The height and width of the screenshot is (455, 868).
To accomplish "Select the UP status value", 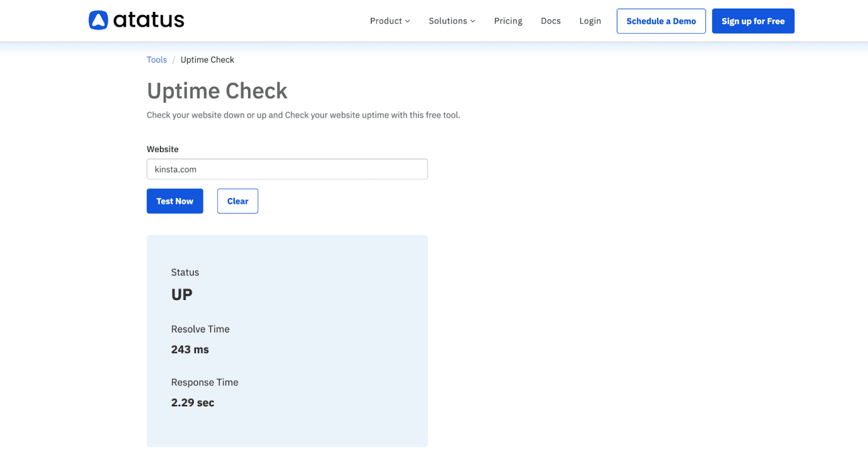I will tap(182, 294).
